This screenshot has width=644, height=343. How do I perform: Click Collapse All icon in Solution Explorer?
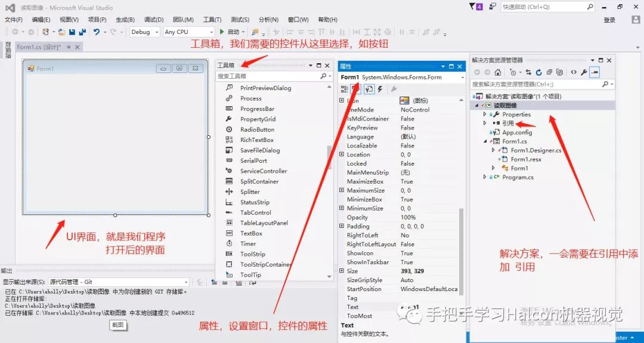(x=549, y=72)
